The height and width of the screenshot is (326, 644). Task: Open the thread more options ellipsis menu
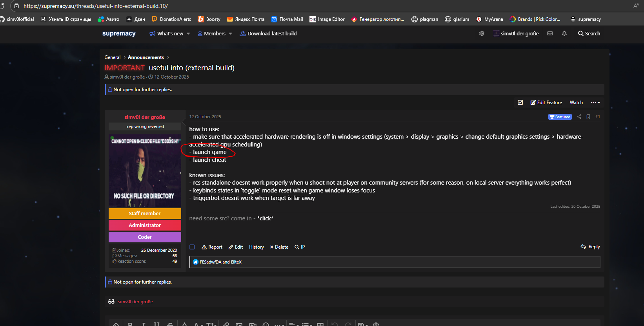pyautogui.click(x=595, y=103)
